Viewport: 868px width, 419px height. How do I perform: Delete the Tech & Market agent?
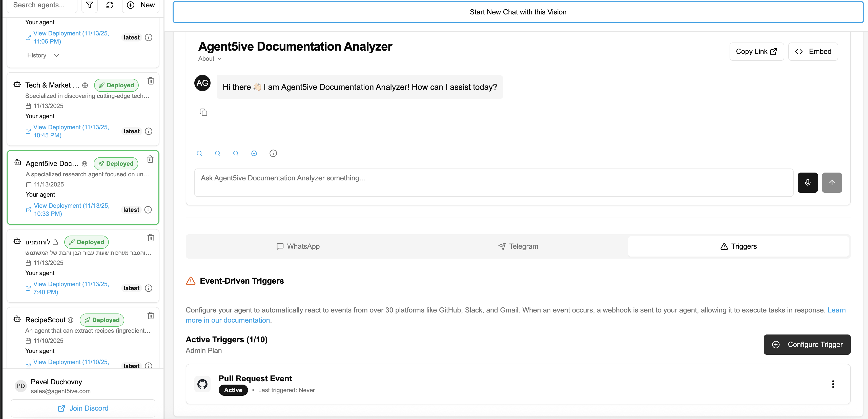coord(151,80)
